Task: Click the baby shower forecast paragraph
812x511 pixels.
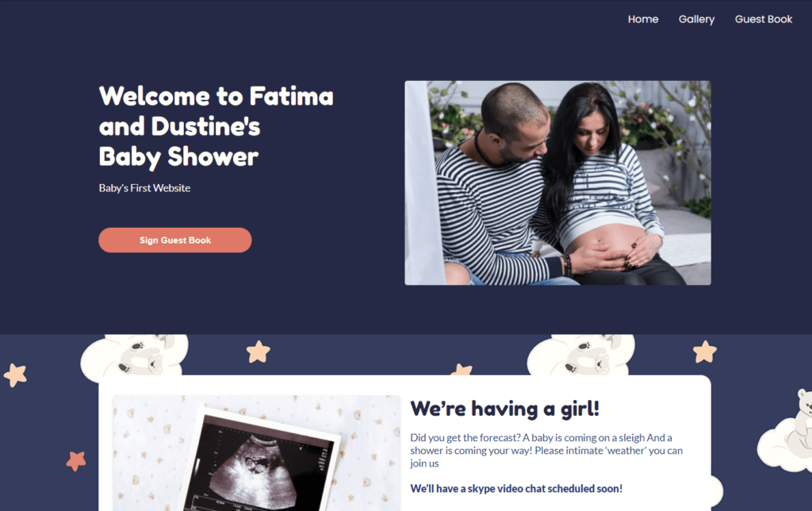Action: (546, 451)
